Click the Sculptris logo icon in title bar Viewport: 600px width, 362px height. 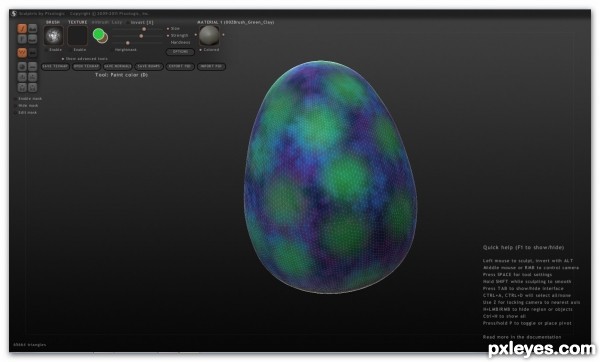pos(14,13)
